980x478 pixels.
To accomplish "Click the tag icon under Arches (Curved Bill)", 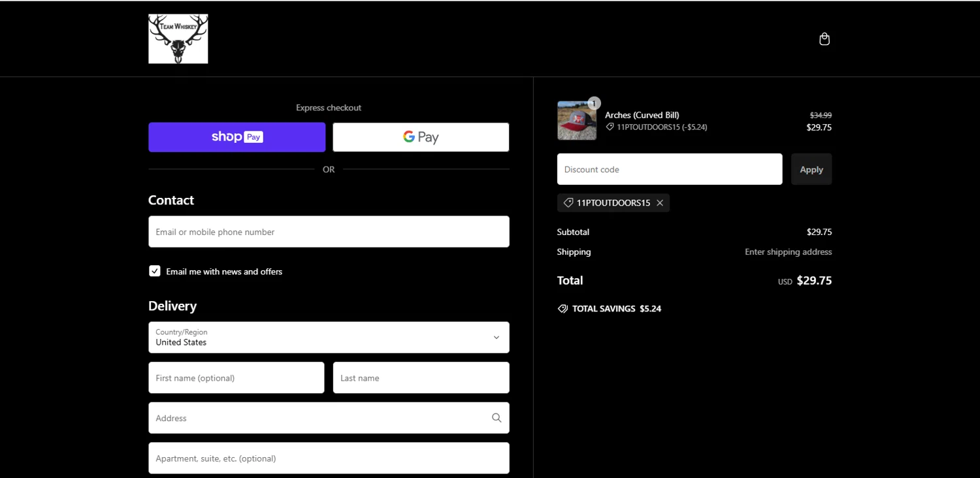I will [610, 127].
